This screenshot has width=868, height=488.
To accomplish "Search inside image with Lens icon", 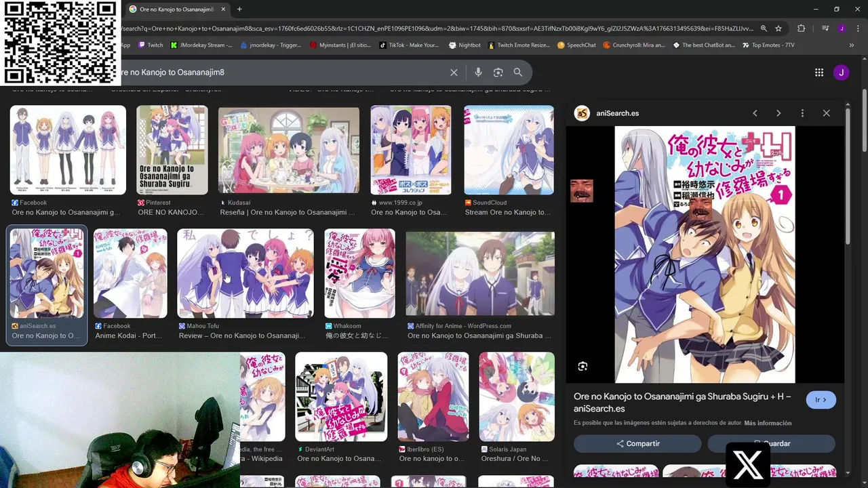I will tap(583, 366).
